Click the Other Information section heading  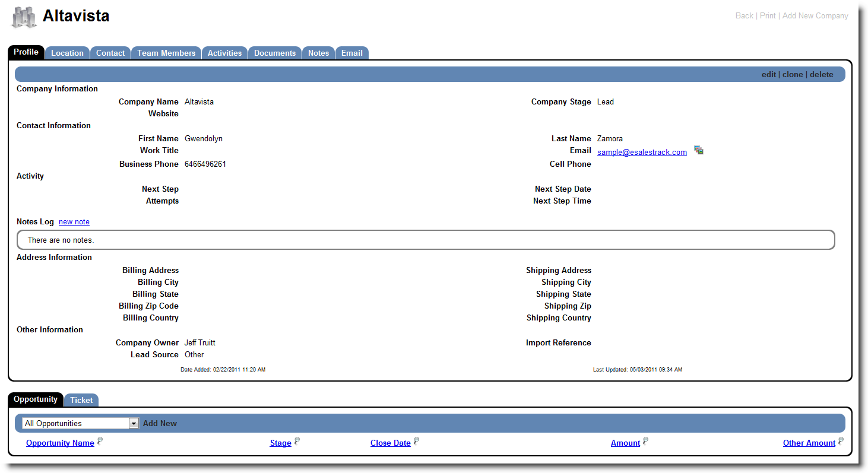coord(50,329)
